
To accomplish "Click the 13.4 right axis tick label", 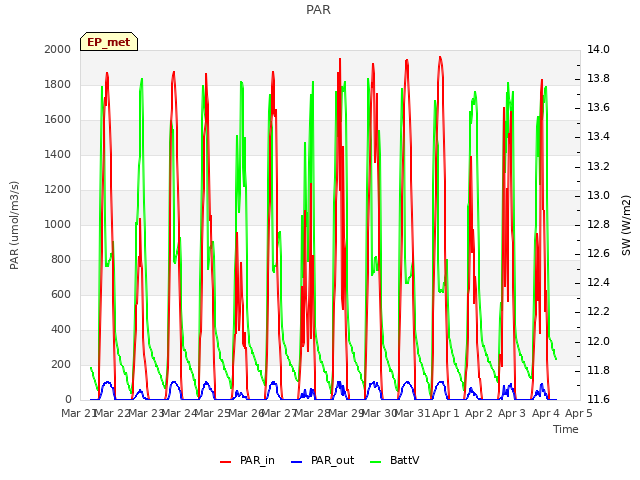I will [x=598, y=137].
